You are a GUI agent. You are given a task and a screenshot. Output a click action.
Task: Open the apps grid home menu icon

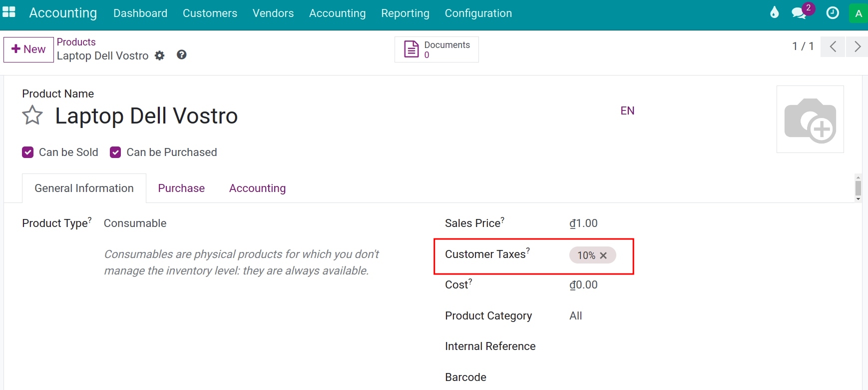coord(9,12)
